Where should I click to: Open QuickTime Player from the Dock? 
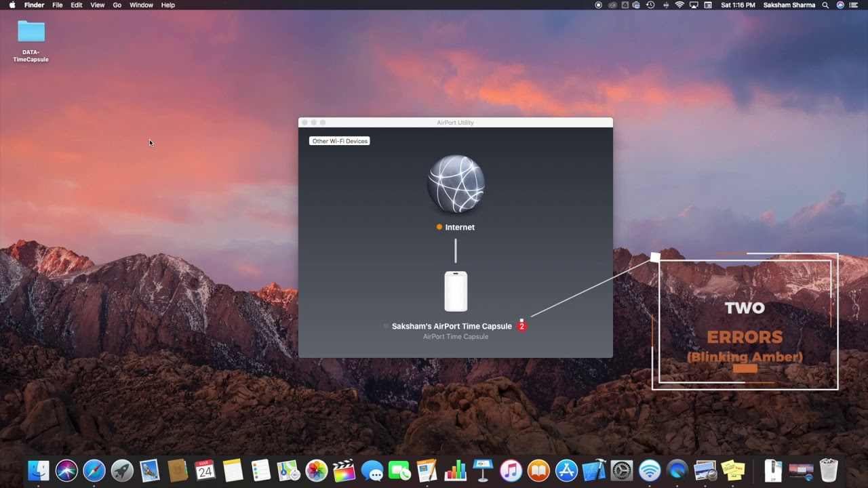[x=677, y=470]
